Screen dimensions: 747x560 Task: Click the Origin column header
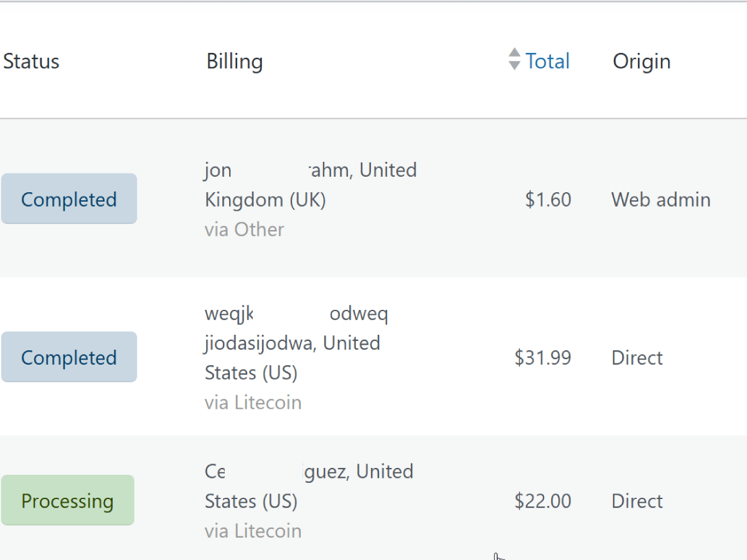click(642, 61)
